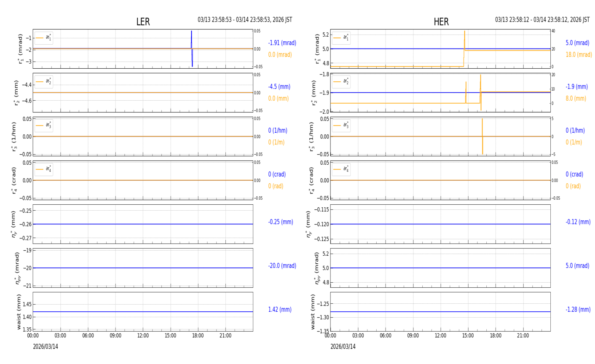Click the ∂r3* legend in LER panel
Screen dimensions: 595x364
(44, 126)
